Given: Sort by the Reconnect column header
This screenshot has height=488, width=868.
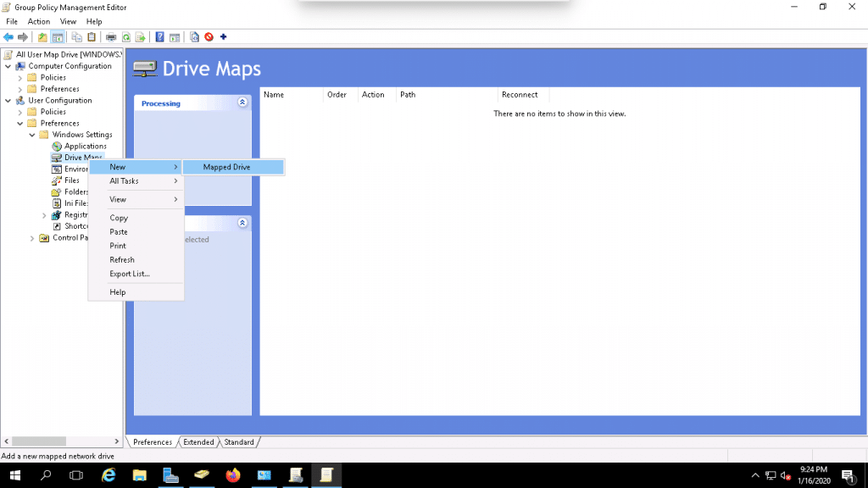Looking at the screenshot, I should (x=524, y=95).
